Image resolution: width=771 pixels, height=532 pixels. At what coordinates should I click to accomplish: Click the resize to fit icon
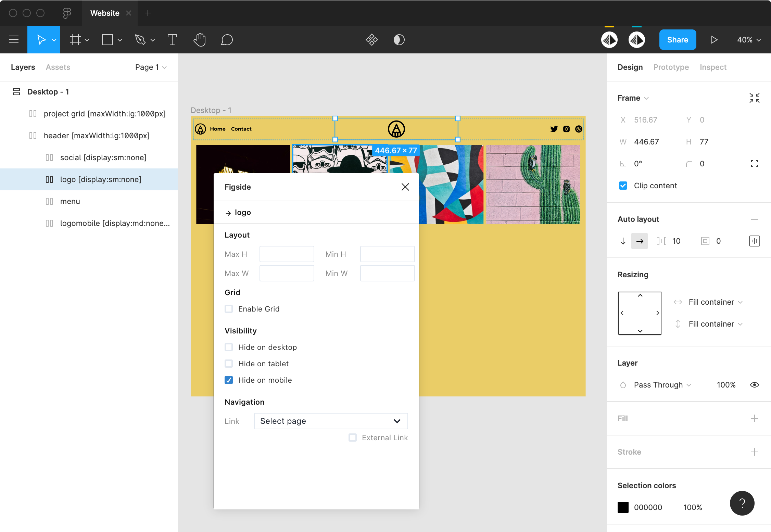755,98
